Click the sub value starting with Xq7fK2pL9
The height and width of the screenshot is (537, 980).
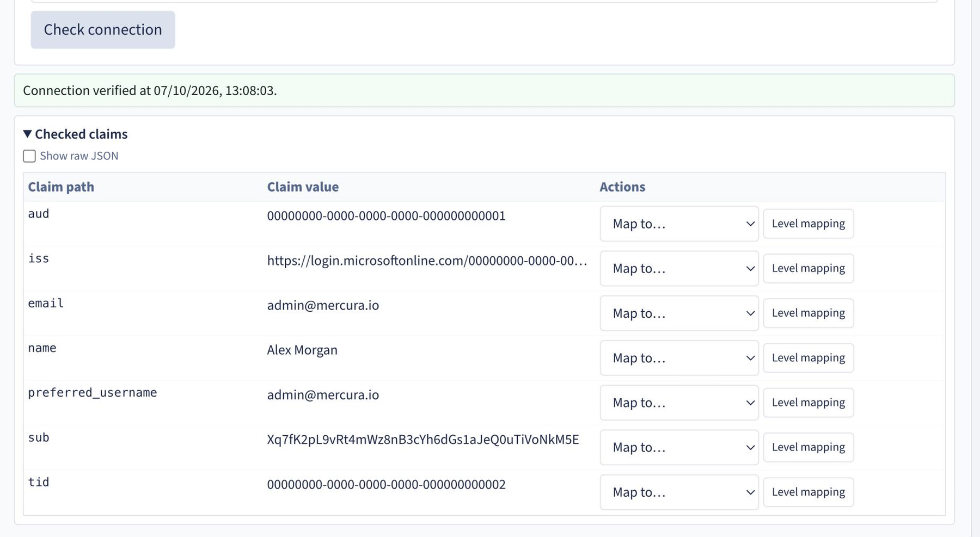click(423, 440)
